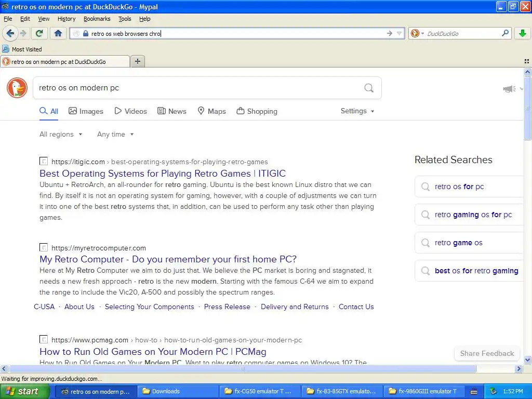Open 'My Retro Computer' result link
This screenshot has width=532, height=399.
point(168,259)
